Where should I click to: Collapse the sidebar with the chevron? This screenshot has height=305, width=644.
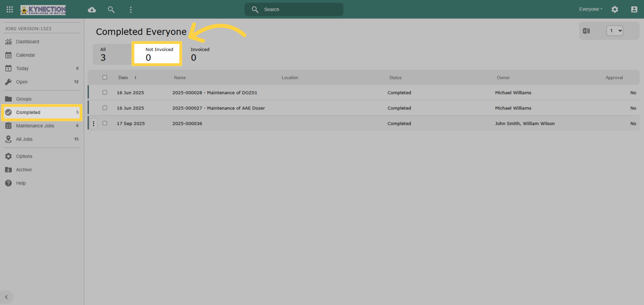[x=6, y=297]
